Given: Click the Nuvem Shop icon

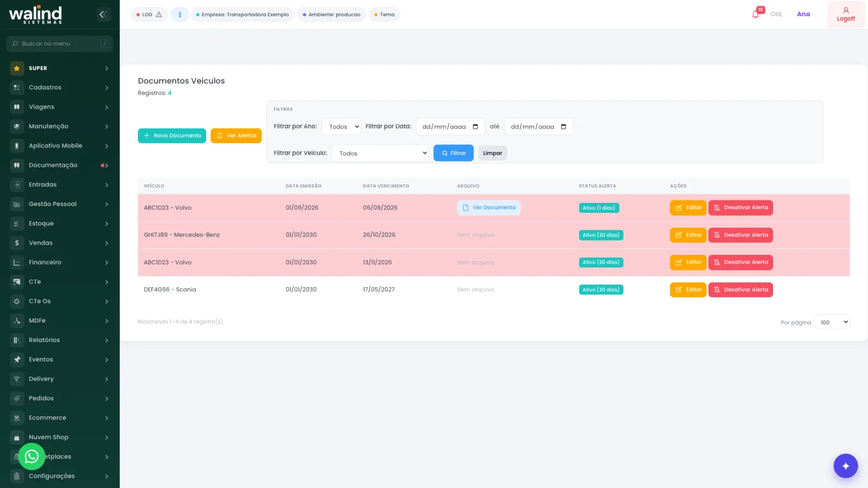Looking at the screenshot, I should click(x=17, y=437).
